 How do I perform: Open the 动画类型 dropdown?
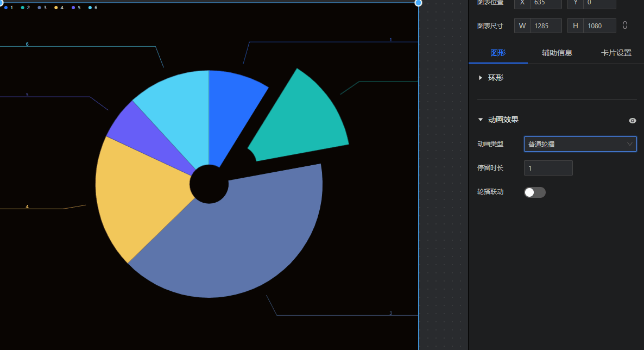tap(580, 144)
